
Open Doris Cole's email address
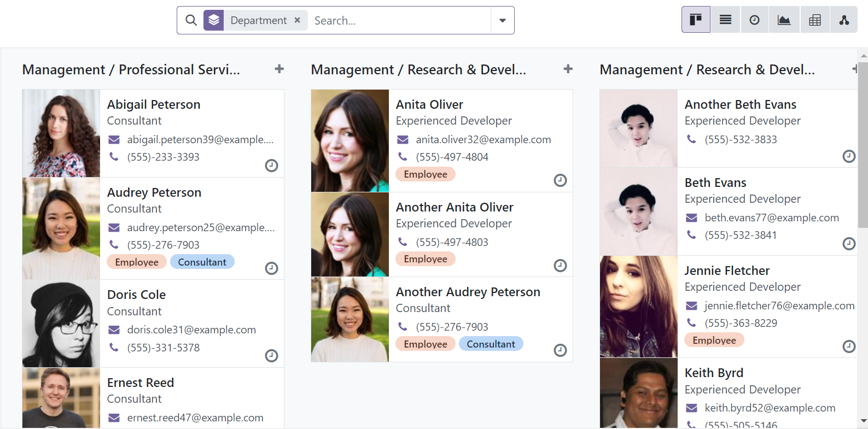pyautogui.click(x=191, y=330)
